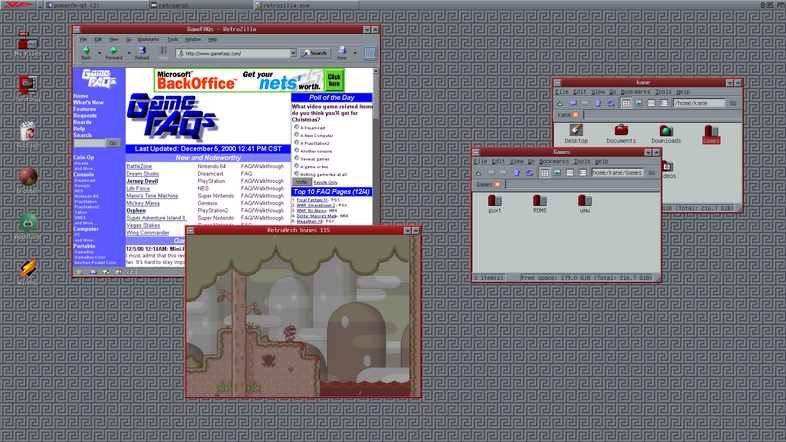Click the GameFAQs sidebar search field
Screen dimensions: 786x442
click(x=89, y=143)
